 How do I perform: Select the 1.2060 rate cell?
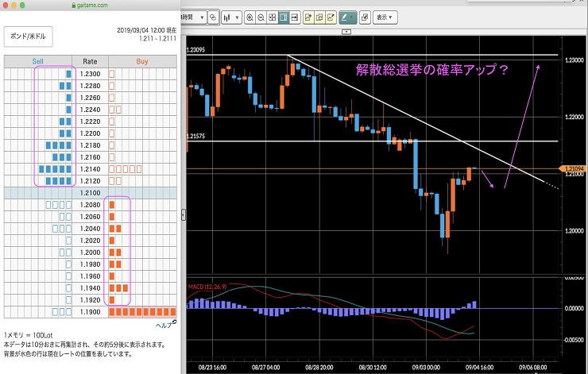coord(91,217)
